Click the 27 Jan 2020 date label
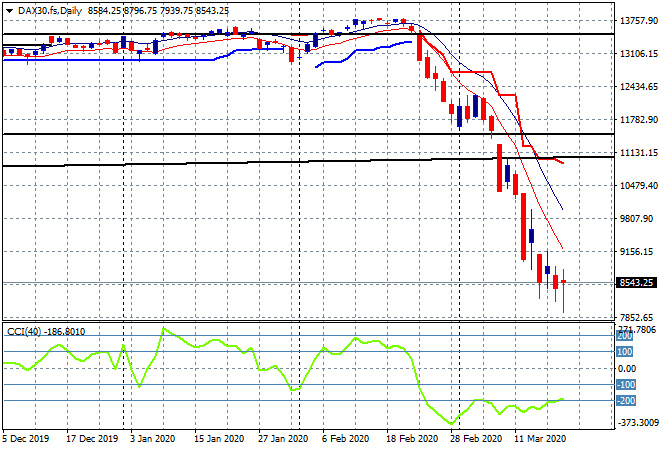The height and width of the screenshot is (450, 660). (283, 439)
